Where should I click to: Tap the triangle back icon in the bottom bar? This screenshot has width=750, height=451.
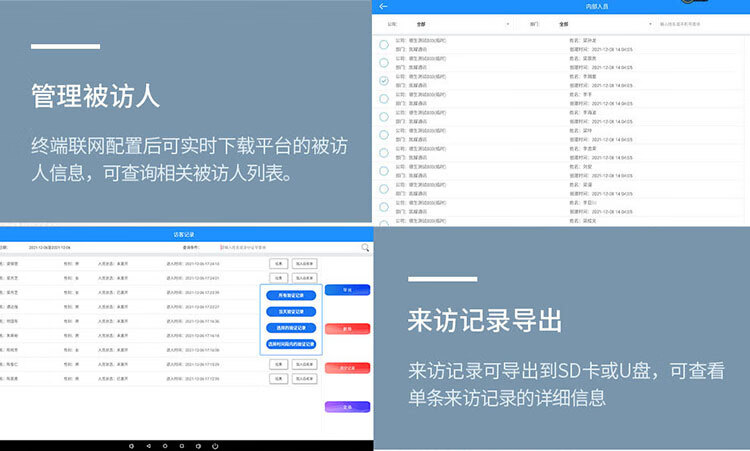coord(148,446)
